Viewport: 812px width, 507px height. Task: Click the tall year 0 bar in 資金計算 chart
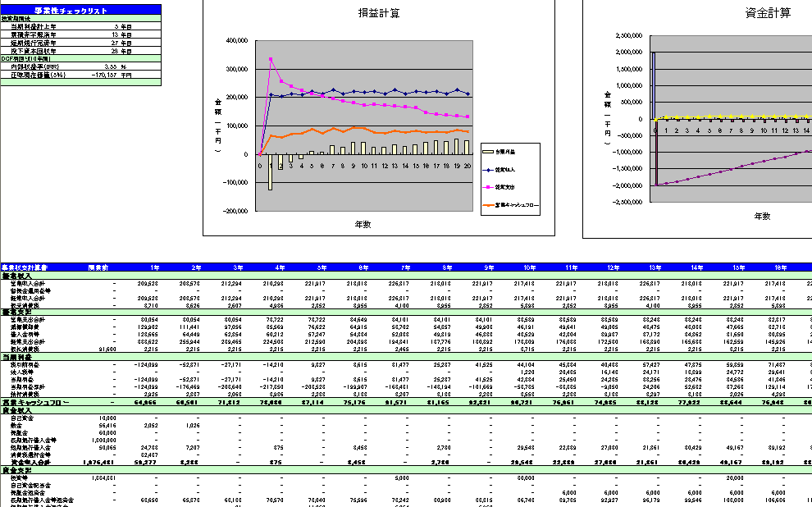tap(654, 85)
